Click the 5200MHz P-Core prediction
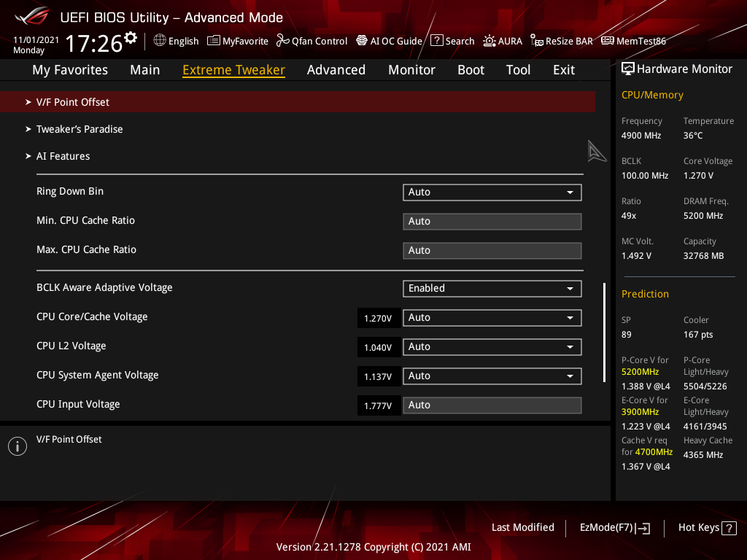This screenshot has height=560, width=747. point(640,372)
